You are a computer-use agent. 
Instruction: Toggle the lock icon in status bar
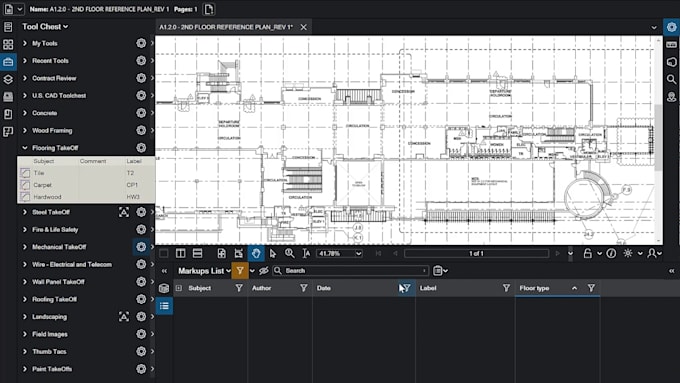[588, 253]
